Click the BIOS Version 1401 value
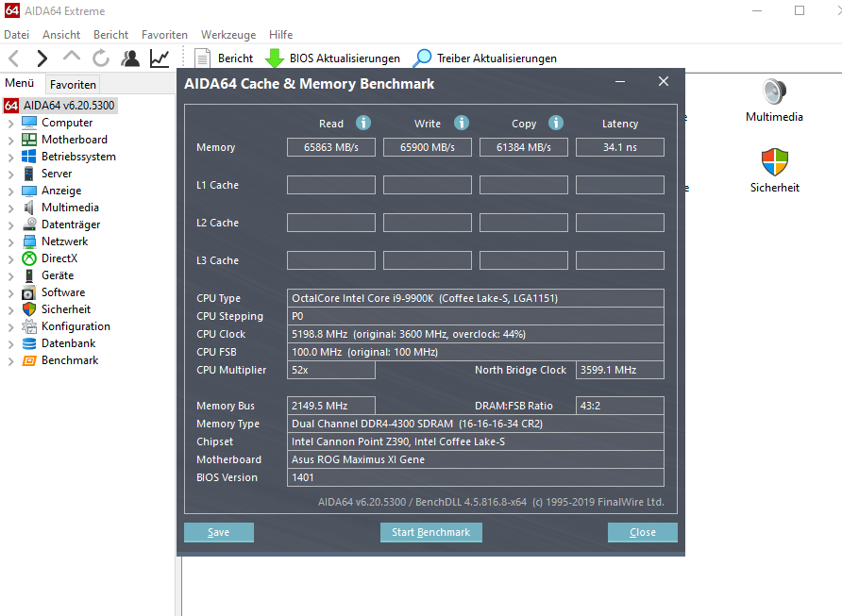842x616 pixels. [x=475, y=477]
